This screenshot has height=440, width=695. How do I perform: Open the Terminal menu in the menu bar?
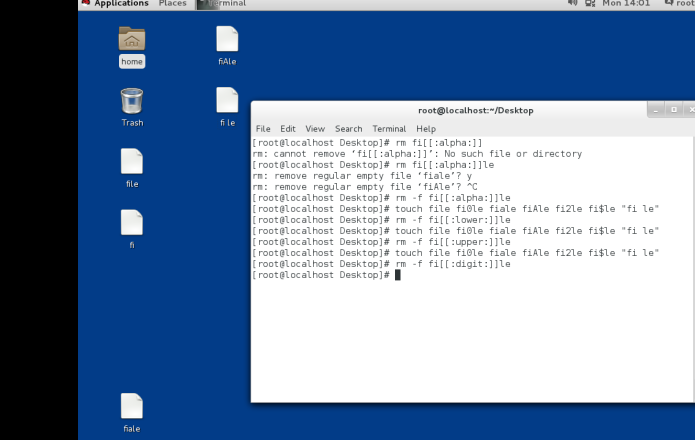click(x=389, y=128)
